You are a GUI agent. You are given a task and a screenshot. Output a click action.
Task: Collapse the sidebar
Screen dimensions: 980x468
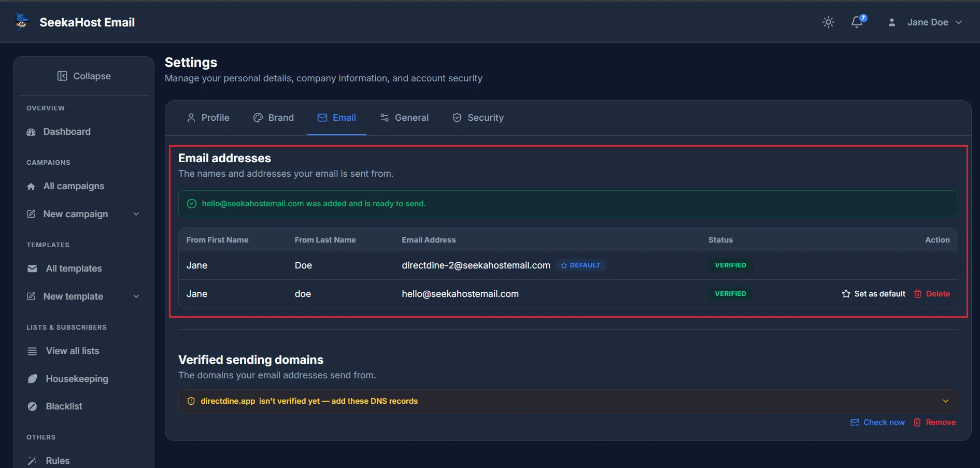tap(84, 76)
